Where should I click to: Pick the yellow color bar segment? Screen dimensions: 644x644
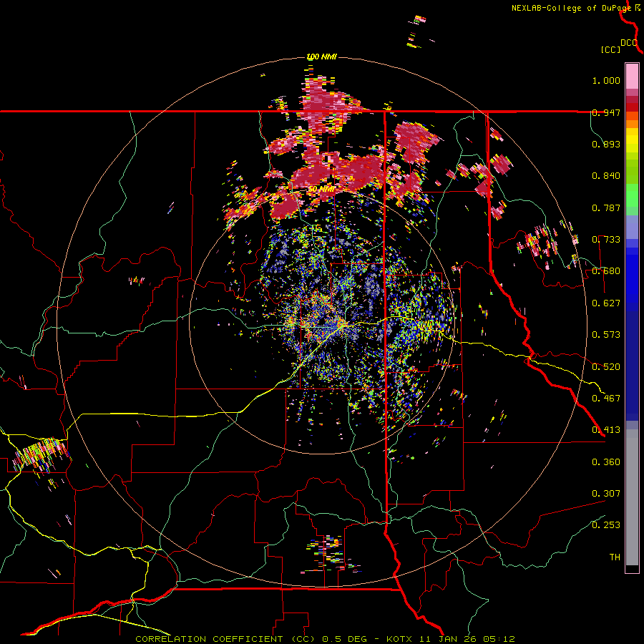(632, 141)
